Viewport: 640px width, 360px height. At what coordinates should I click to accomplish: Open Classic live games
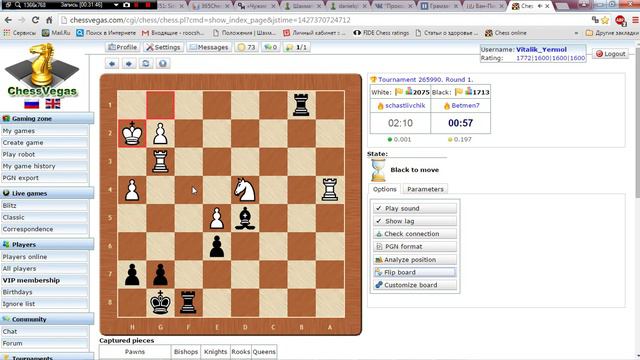tap(44, 218)
